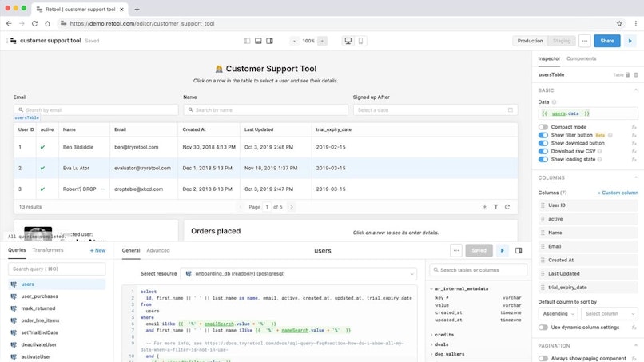Toggle Show download button switch
Viewport: 644px width, 362px height.
[543, 143]
